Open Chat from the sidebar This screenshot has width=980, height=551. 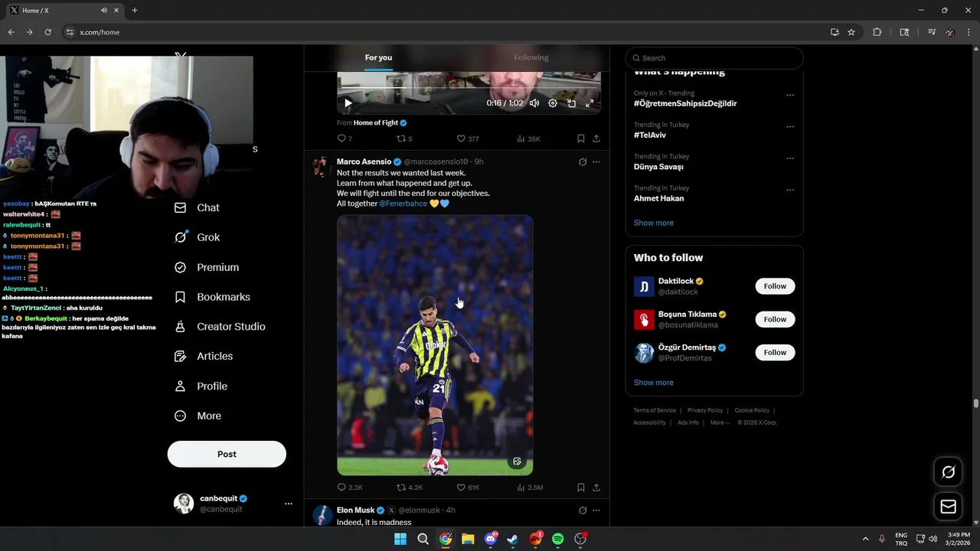point(197,207)
